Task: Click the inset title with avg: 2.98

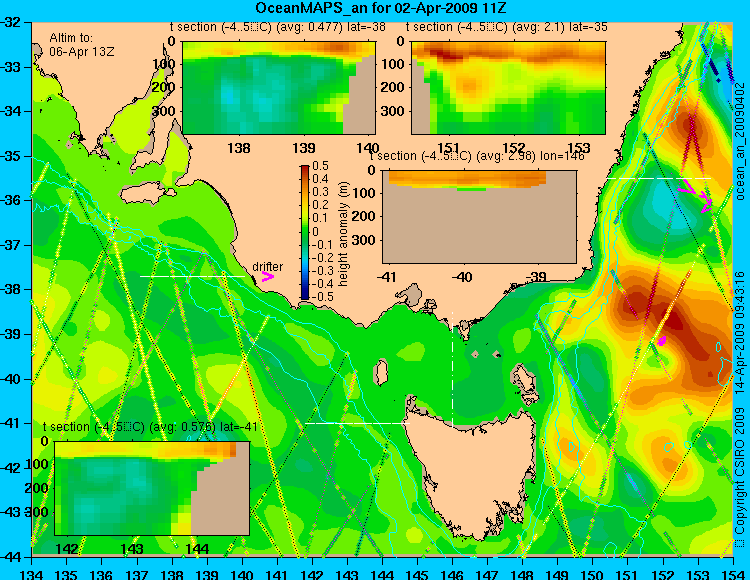Action: tap(477, 156)
